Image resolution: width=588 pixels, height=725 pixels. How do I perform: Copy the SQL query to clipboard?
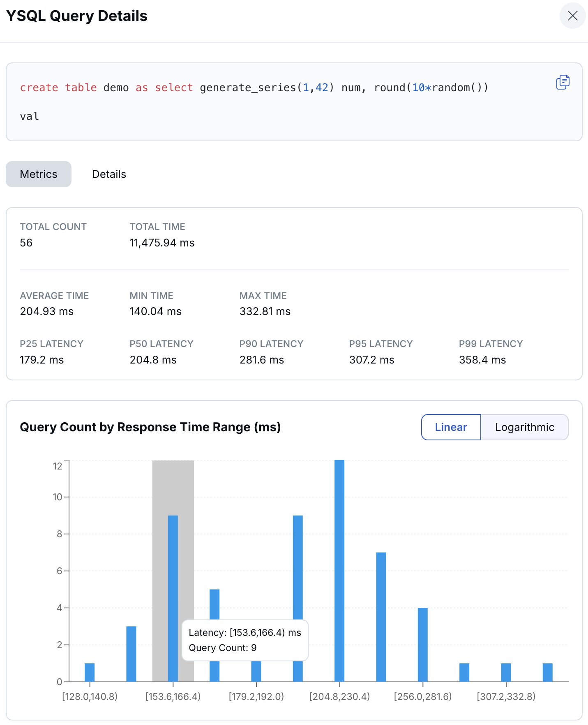563,82
